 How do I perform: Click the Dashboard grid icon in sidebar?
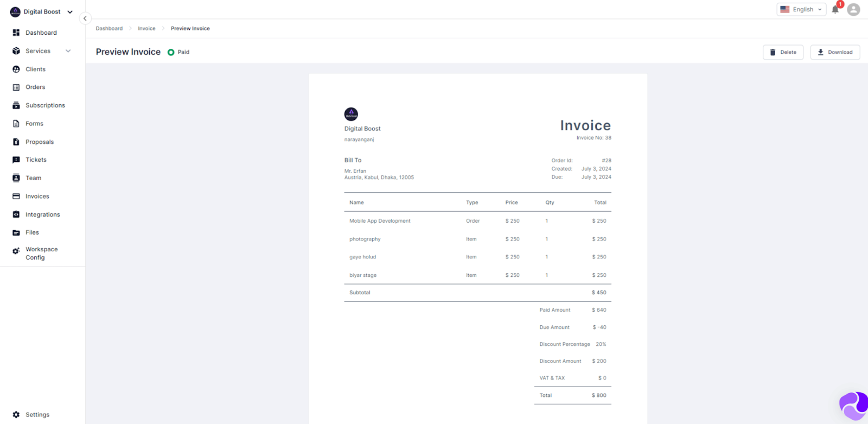click(16, 33)
